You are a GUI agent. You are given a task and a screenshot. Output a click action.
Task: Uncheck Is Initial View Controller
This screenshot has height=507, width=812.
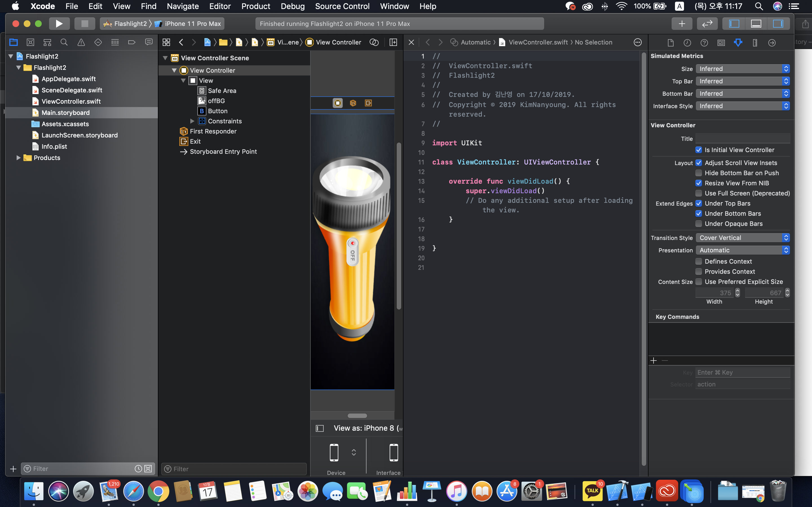pos(699,150)
